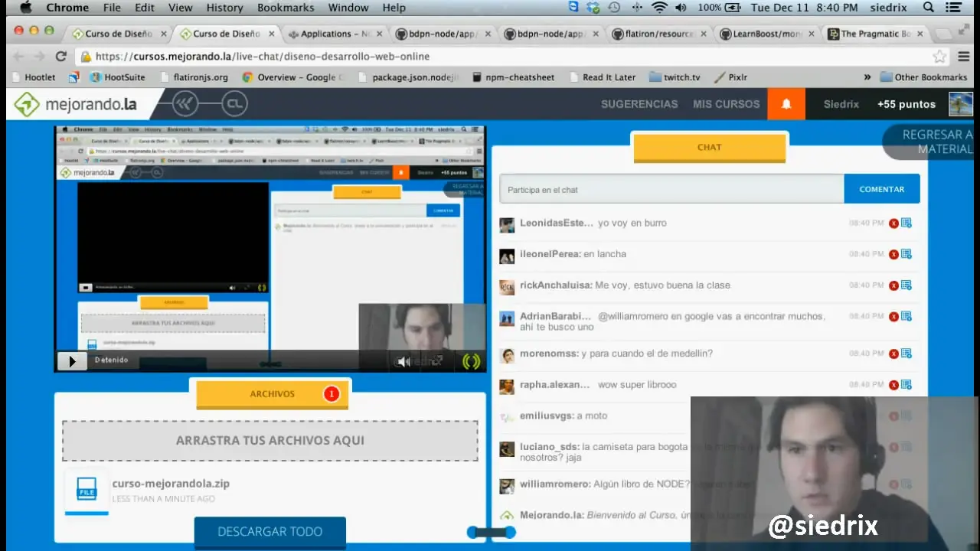
Task: Click the battery status in menu bar
Action: (x=719, y=8)
